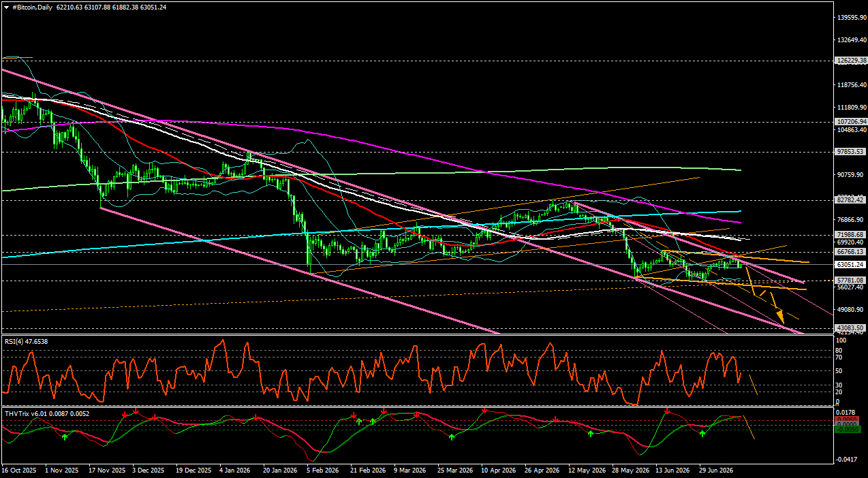Click the 139595.90 price scale value
The image size is (868, 478).
(850, 17)
